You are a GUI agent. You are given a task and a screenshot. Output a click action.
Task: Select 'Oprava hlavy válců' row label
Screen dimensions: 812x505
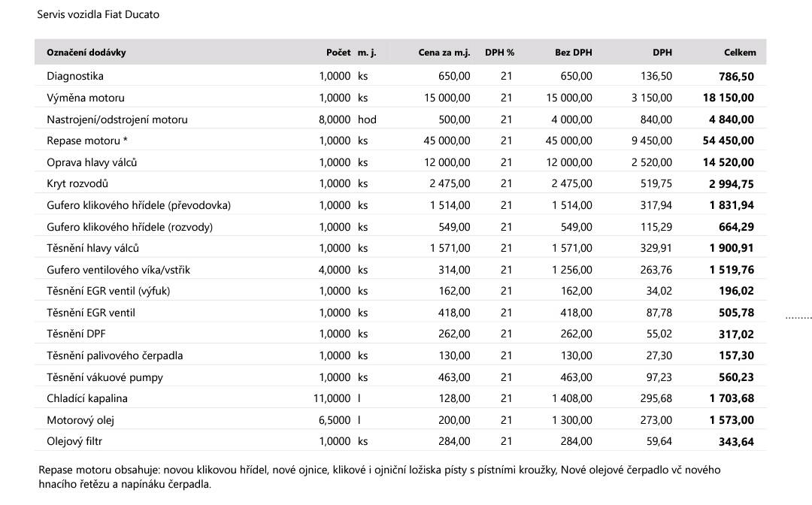[92, 162]
